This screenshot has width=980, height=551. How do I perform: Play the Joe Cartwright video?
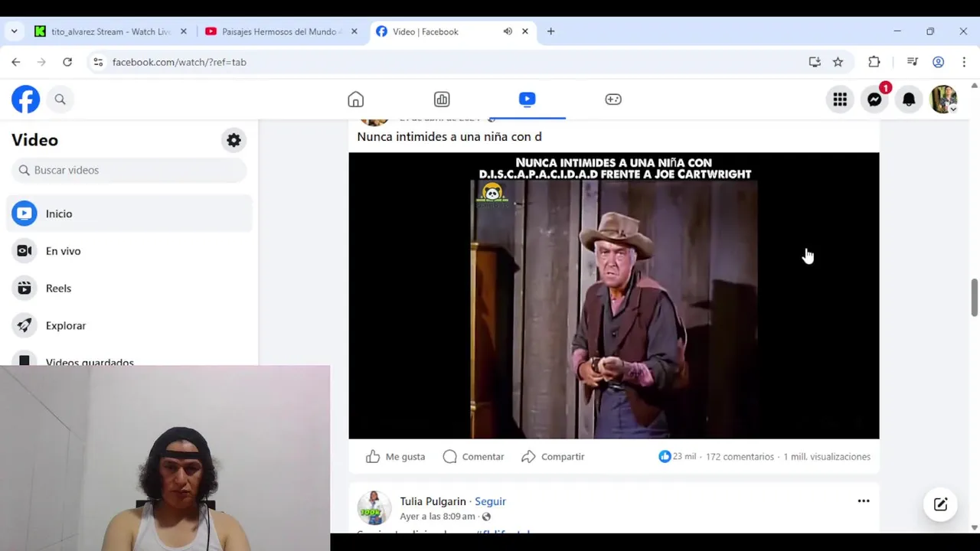click(x=614, y=295)
